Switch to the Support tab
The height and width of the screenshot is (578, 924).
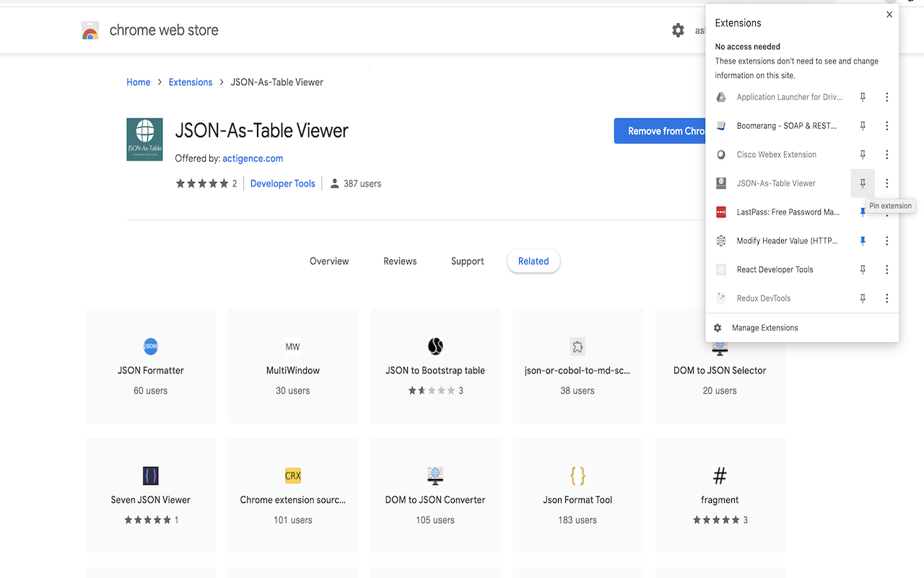tap(468, 262)
